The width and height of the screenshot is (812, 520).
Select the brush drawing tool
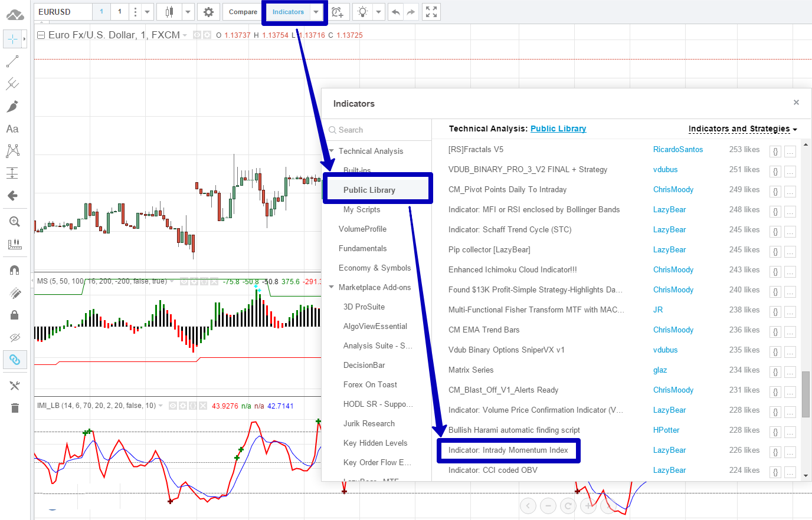[12, 106]
